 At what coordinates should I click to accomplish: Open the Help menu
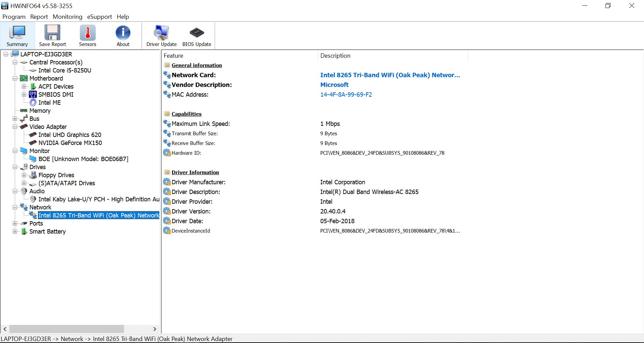123,17
